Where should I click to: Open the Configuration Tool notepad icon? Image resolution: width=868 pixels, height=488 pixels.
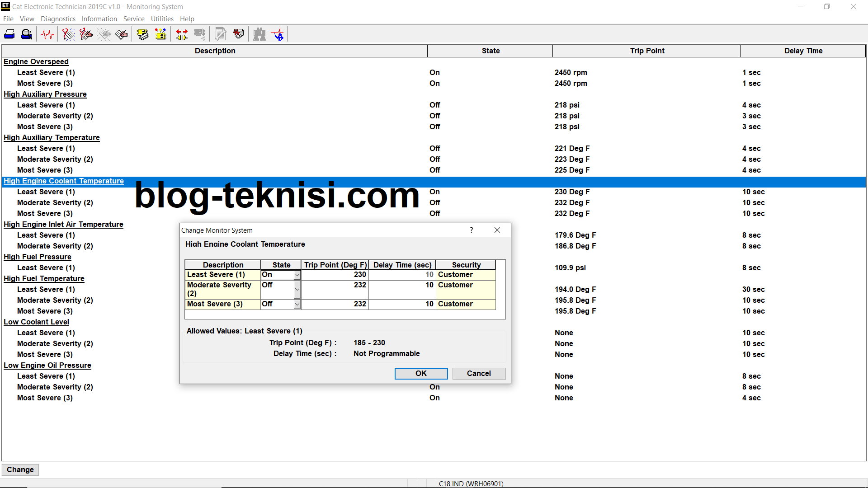(221, 34)
